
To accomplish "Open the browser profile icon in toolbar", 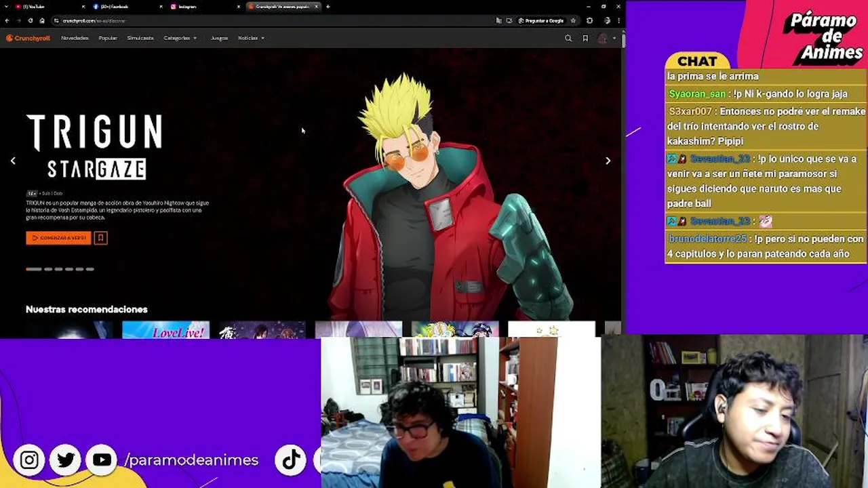I will click(x=607, y=20).
